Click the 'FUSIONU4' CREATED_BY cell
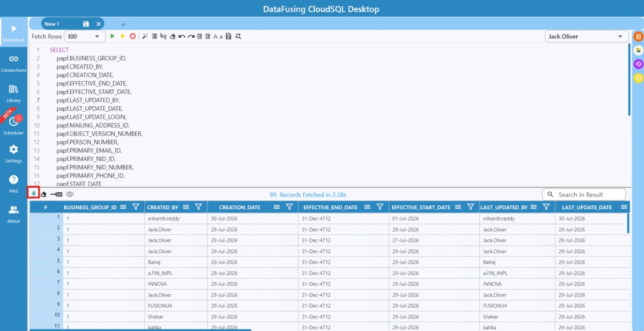Screen dimensions: 644x331 (x=177, y=306)
